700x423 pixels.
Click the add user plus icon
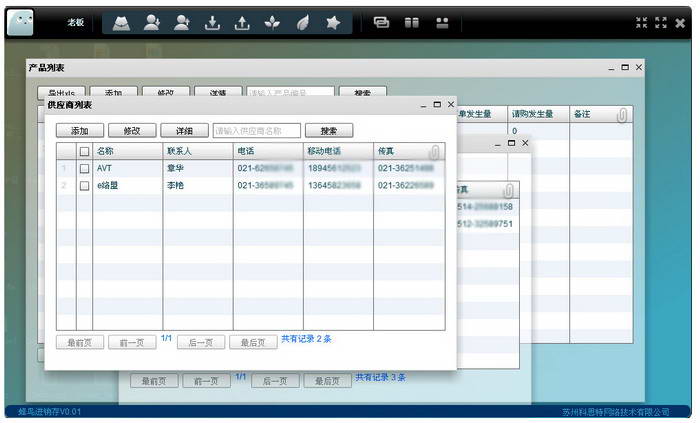coord(182,23)
